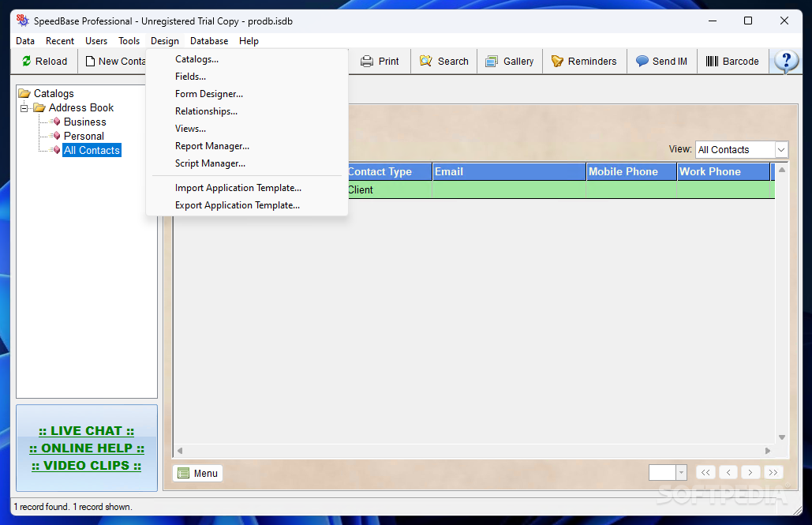
Task: Click the Send IM speech bubble icon
Action: point(642,61)
